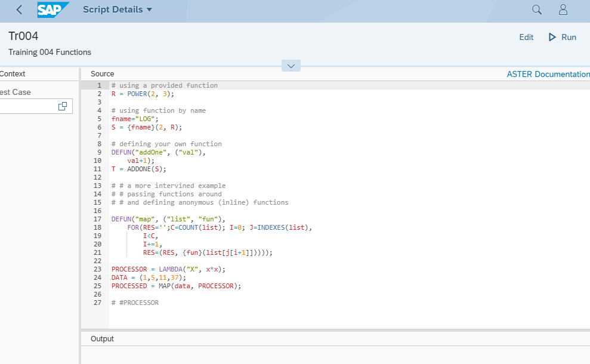Open the Script Details dropdown menu
The image size is (590, 364).
pos(118,10)
